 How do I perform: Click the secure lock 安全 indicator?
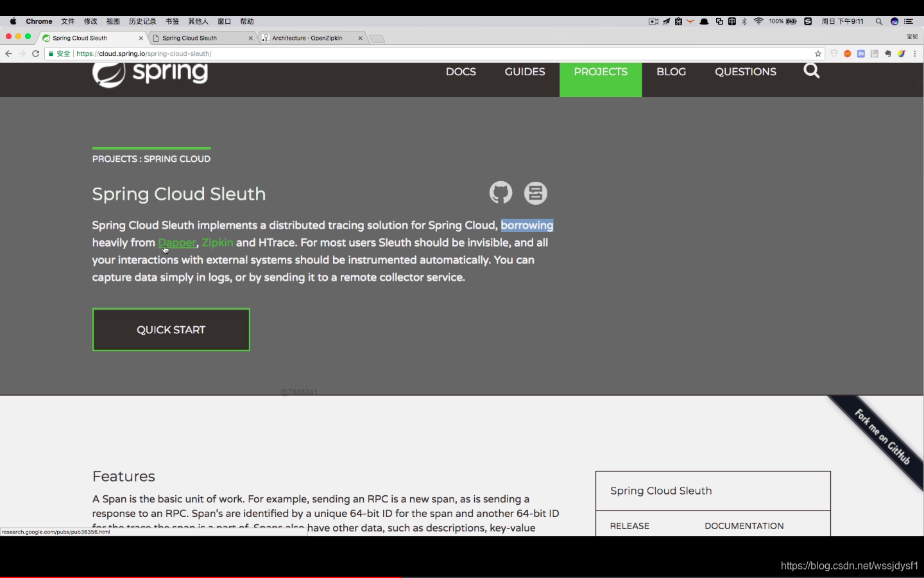coord(59,54)
